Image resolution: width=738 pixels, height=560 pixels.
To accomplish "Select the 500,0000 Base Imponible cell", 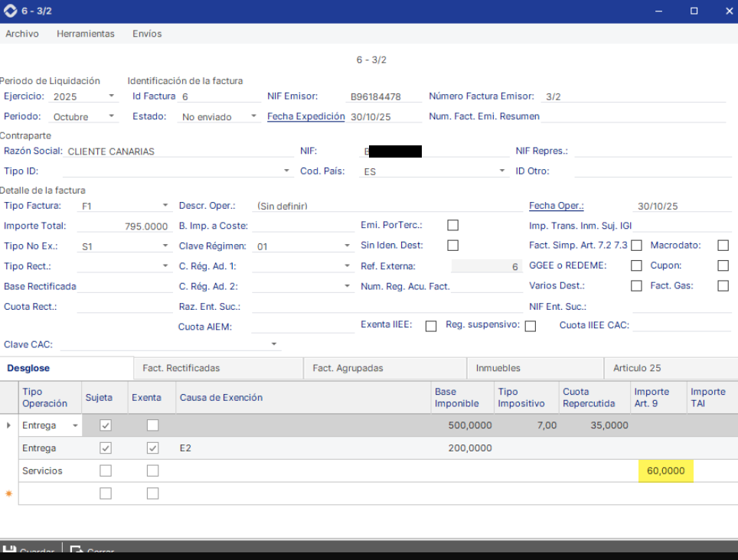I will pos(462,425).
